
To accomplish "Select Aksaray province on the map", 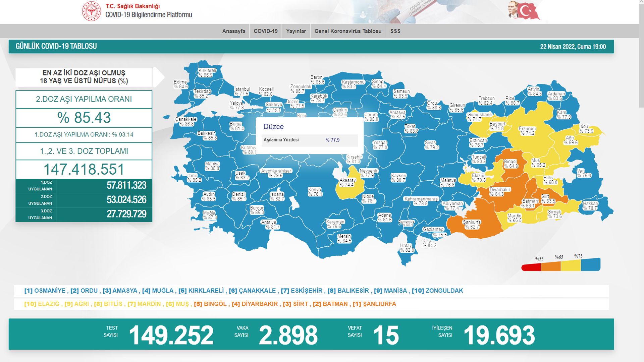I will [x=347, y=182].
